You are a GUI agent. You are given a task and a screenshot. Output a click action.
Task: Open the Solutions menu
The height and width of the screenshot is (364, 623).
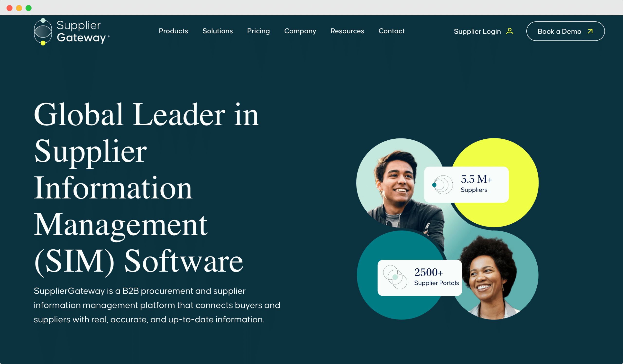[218, 31]
